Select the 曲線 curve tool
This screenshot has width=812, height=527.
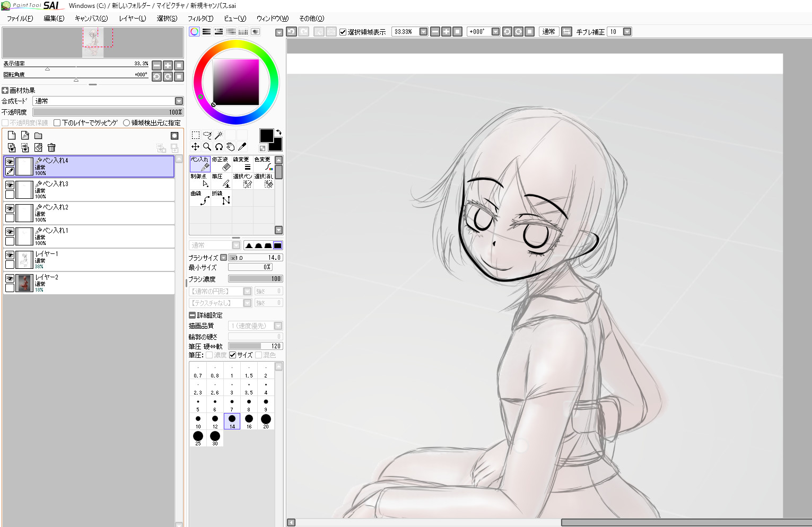tap(200, 198)
